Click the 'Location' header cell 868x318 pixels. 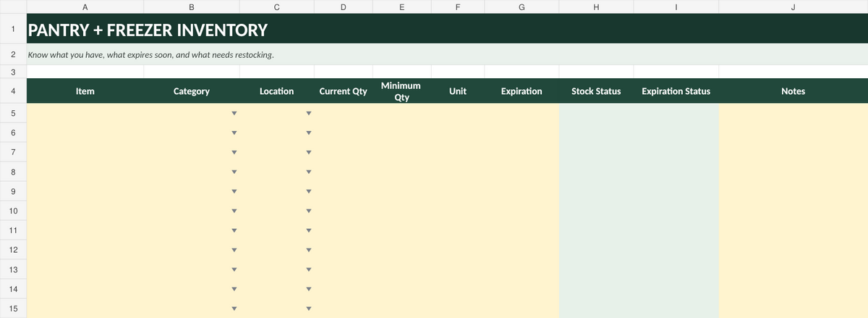pyautogui.click(x=277, y=91)
